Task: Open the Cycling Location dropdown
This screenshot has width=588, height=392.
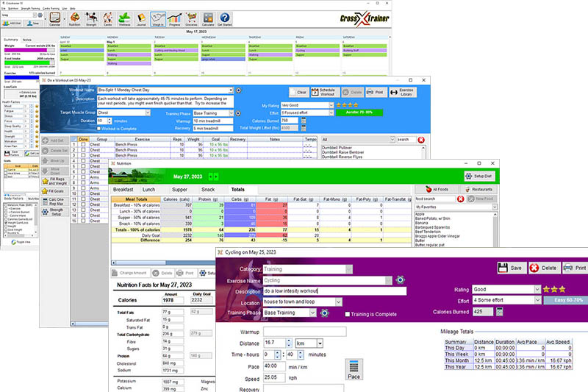Action: pos(339,302)
